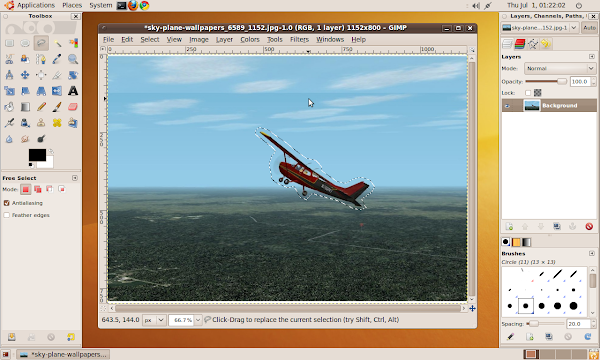The width and height of the screenshot is (600, 360).
Task: Select the Foreground Select tool
Action: (x=25, y=59)
